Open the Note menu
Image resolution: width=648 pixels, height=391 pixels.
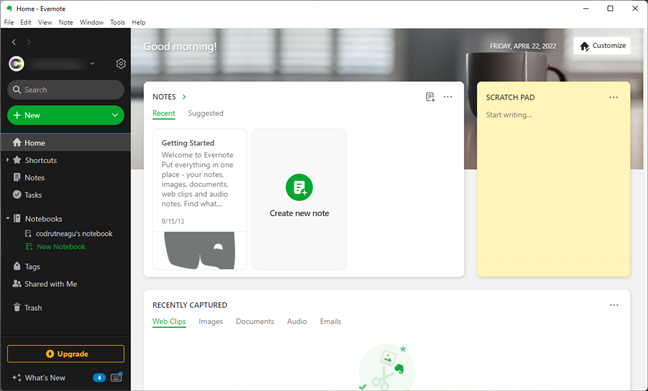[x=66, y=22]
